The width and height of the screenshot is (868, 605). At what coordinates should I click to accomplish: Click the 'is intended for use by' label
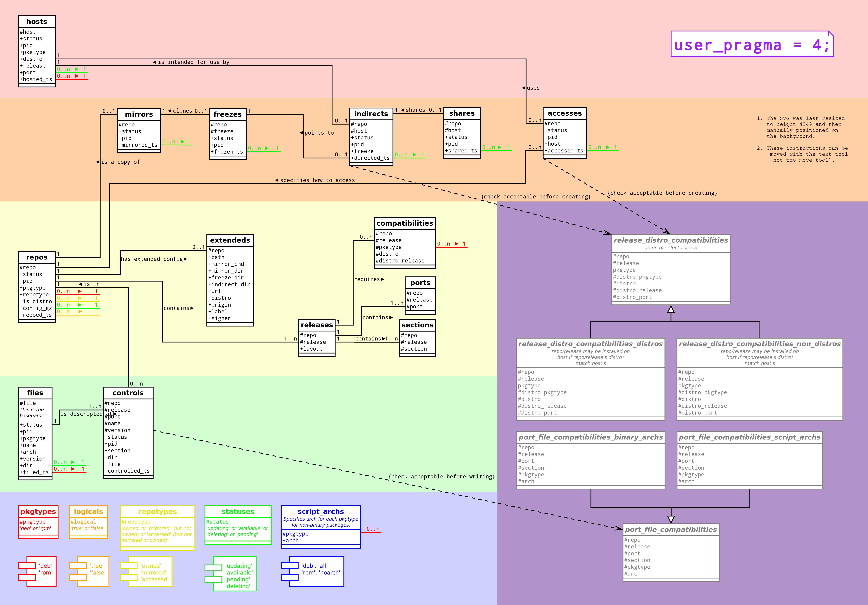[194, 62]
